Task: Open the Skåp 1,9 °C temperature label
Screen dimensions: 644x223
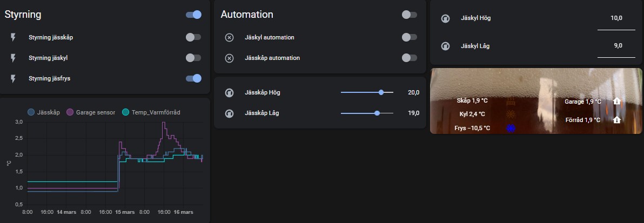Action: click(x=472, y=100)
